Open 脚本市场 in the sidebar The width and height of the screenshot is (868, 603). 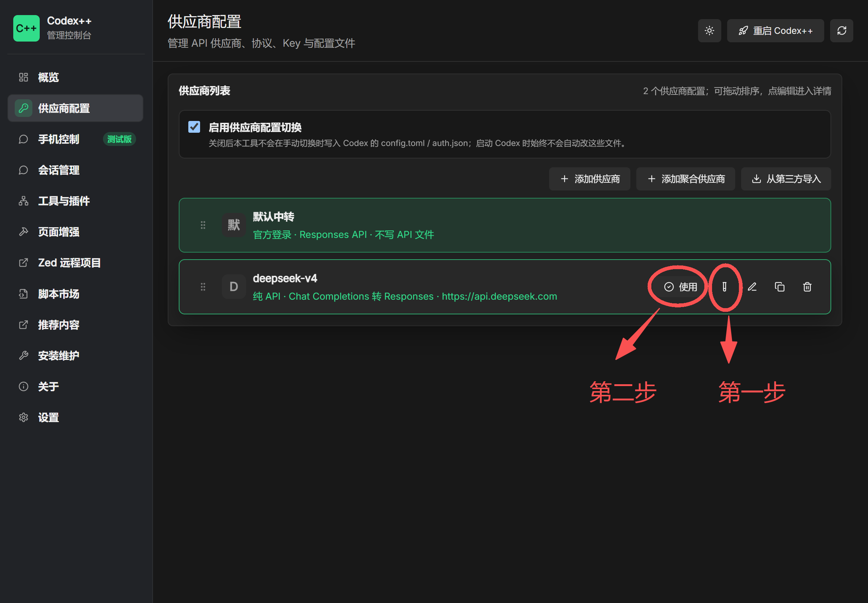[75, 294]
